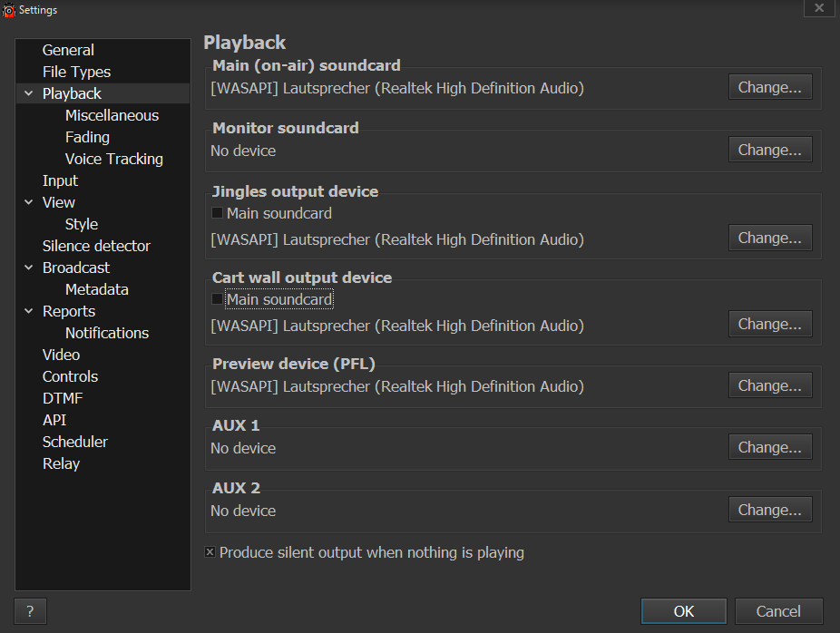This screenshot has width=840, height=633.
Task: Click the question mark help button
Action: tap(30, 611)
